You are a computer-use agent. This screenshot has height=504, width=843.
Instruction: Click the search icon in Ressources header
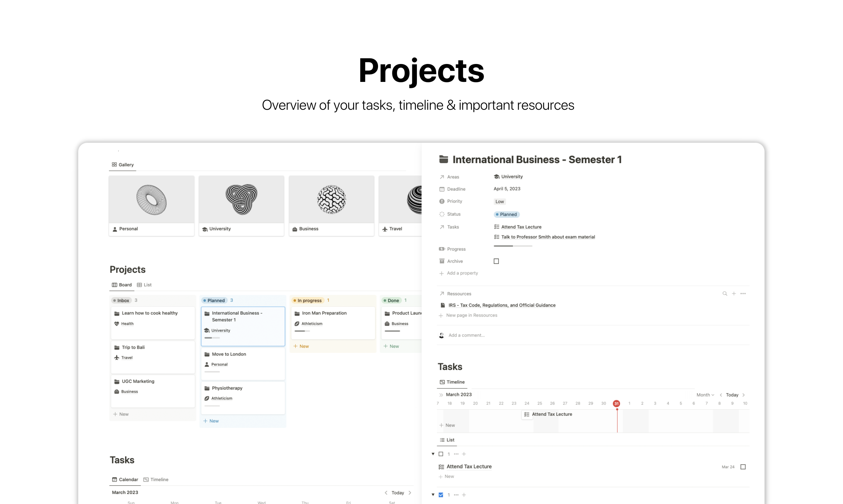pyautogui.click(x=725, y=293)
